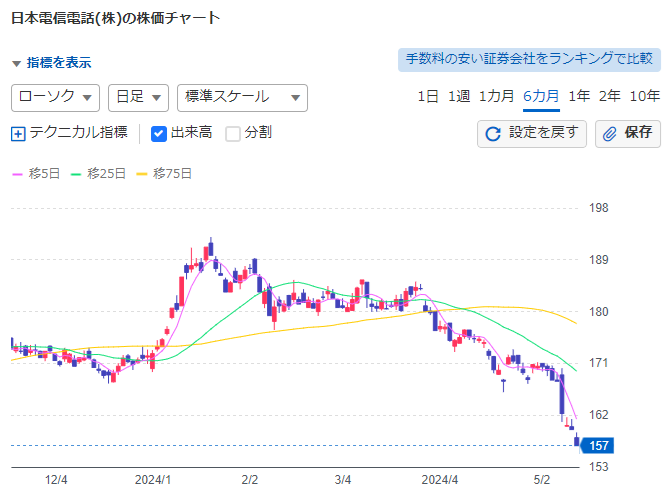
Task: Select the 6カ月 period tab
Action: [541, 97]
